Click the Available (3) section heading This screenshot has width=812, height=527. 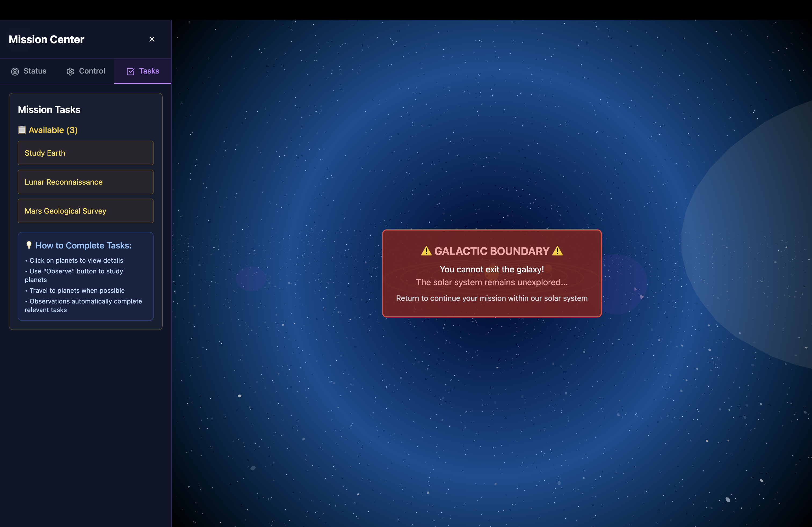click(53, 130)
